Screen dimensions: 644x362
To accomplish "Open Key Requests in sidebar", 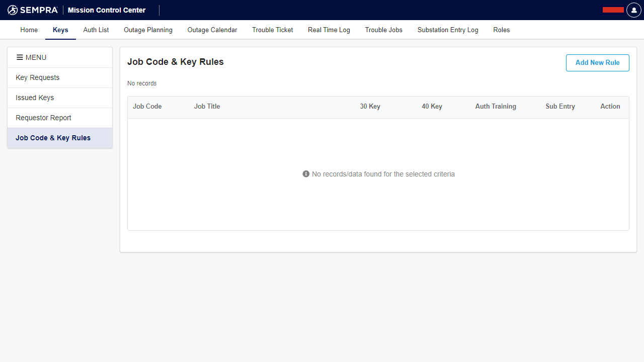I will (x=38, y=77).
